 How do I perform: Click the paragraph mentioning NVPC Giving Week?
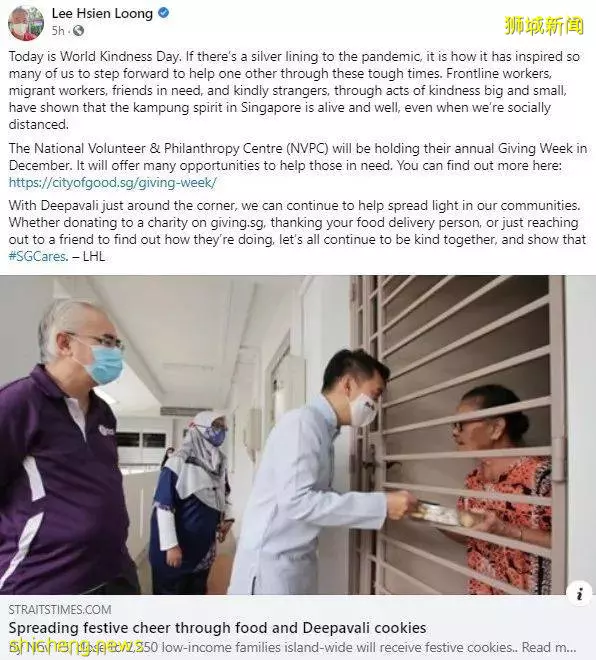tap(298, 165)
